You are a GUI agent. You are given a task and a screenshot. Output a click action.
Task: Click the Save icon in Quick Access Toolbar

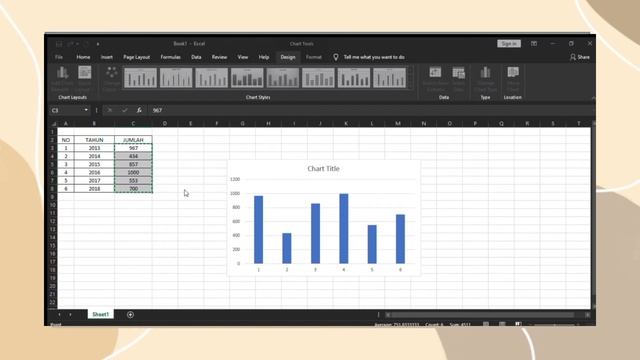pyautogui.click(x=59, y=44)
